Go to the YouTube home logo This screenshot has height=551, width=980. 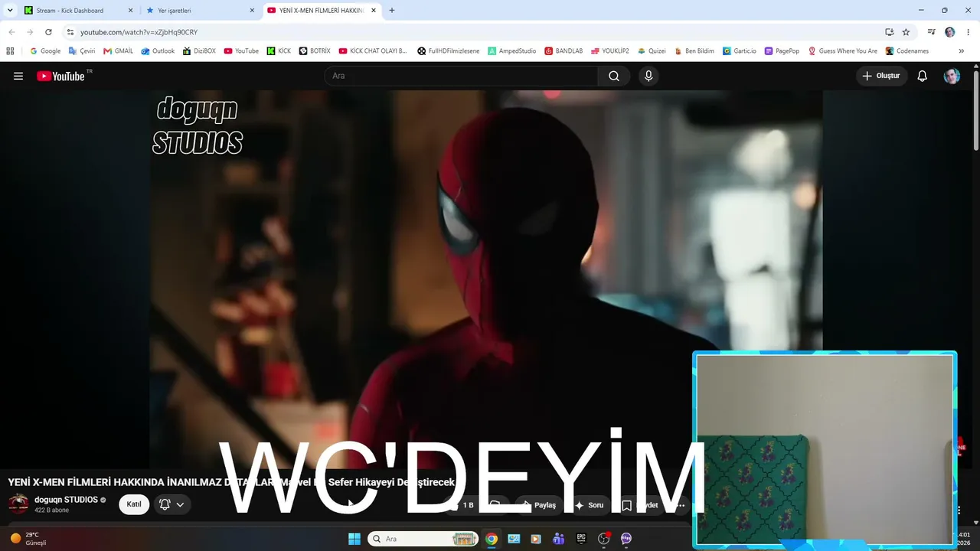(x=60, y=76)
